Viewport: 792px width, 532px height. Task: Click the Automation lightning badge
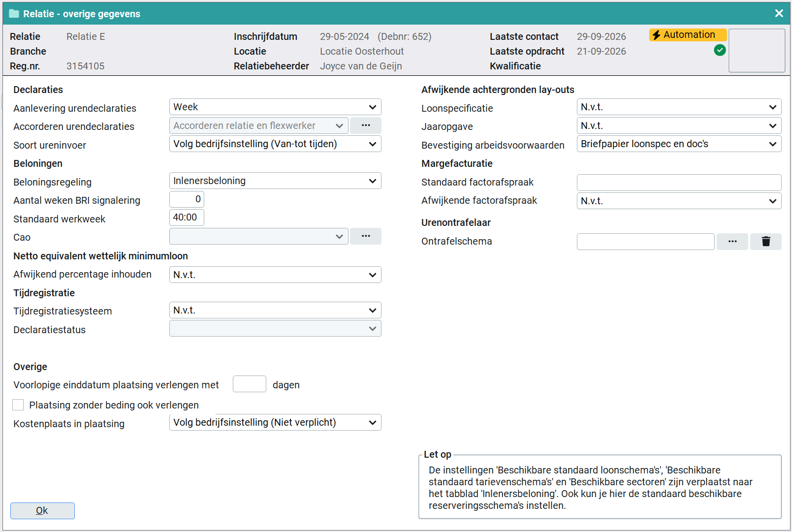[x=688, y=35]
